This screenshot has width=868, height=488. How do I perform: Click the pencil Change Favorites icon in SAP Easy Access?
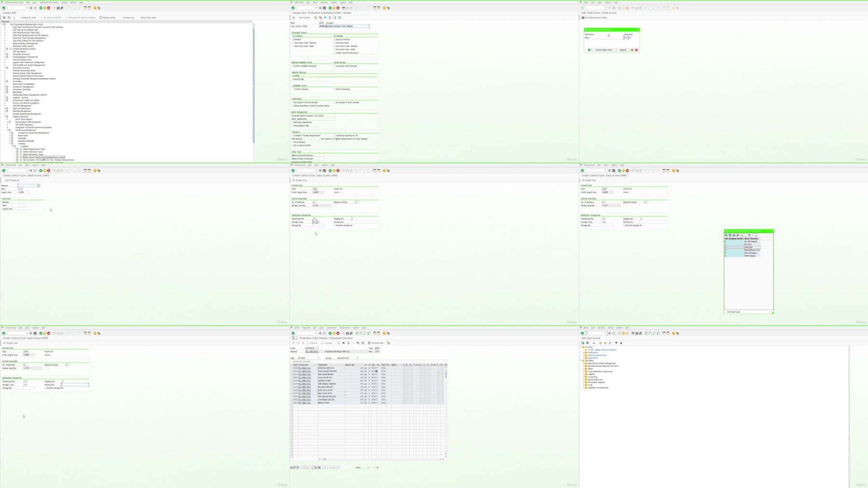pos(610,343)
